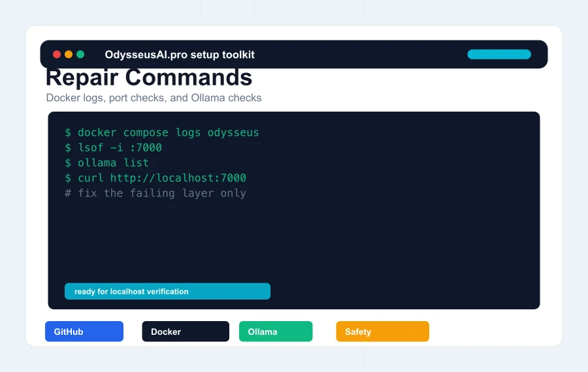Click the 'ollama list' command
Viewport: 588px width, 372px height.
click(106, 163)
